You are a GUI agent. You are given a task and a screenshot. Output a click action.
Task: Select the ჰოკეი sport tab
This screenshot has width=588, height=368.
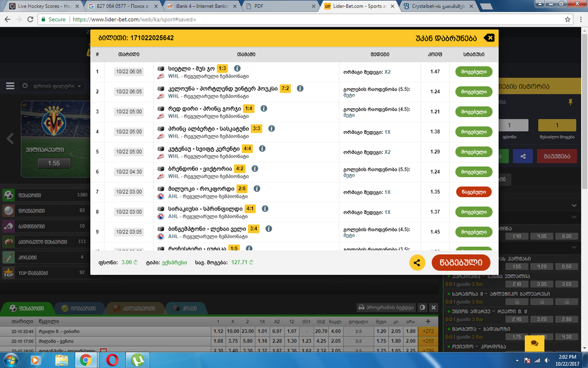pyautogui.click(x=185, y=308)
